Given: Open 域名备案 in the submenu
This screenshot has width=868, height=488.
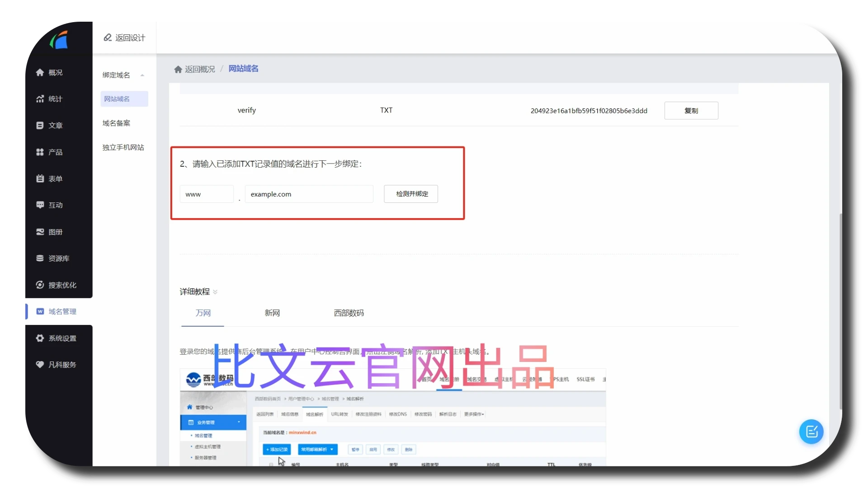Looking at the screenshot, I should [x=116, y=123].
